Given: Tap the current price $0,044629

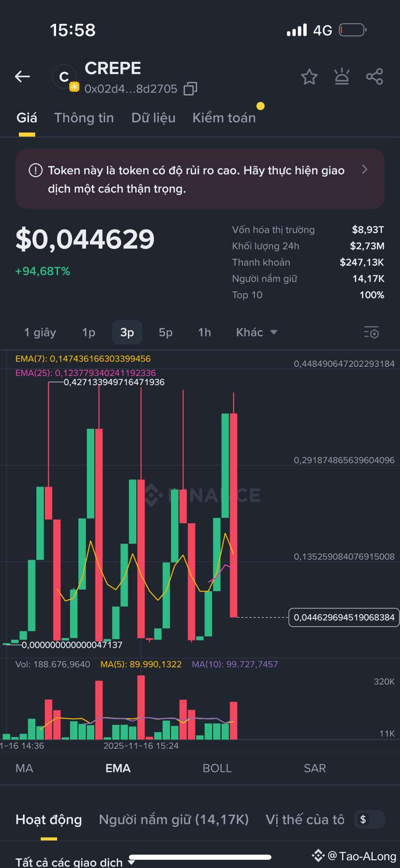Looking at the screenshot, I should tap(85, 239).
